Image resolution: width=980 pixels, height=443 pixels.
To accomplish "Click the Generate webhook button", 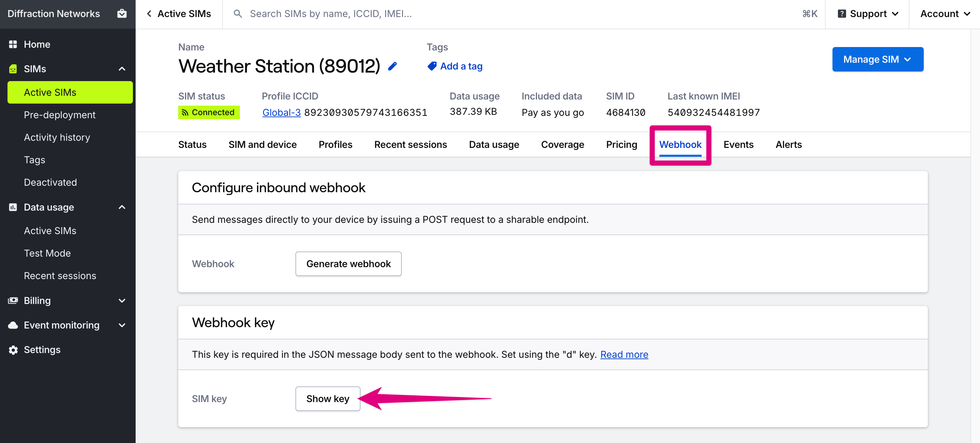I will point(348,264).
